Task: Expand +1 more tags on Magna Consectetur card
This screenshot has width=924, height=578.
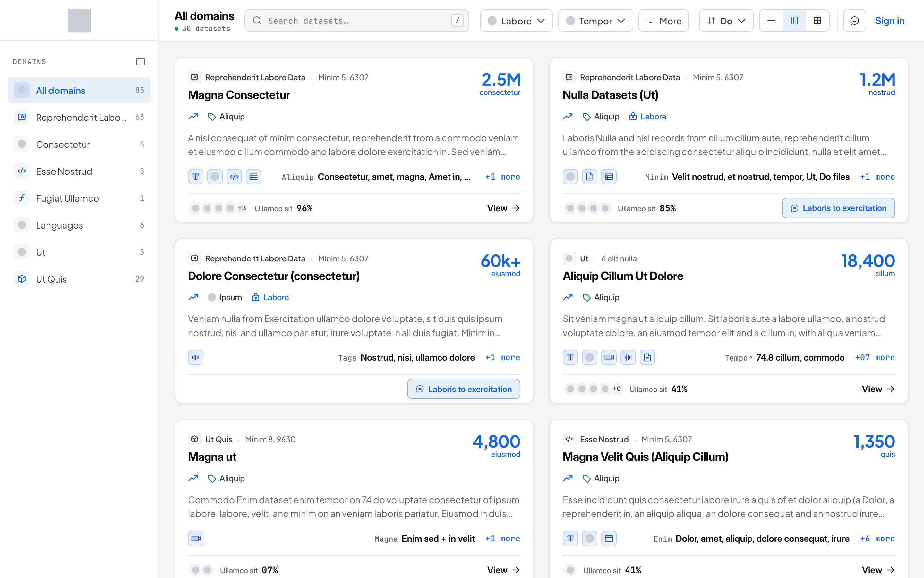Action: tap(502, 177)
